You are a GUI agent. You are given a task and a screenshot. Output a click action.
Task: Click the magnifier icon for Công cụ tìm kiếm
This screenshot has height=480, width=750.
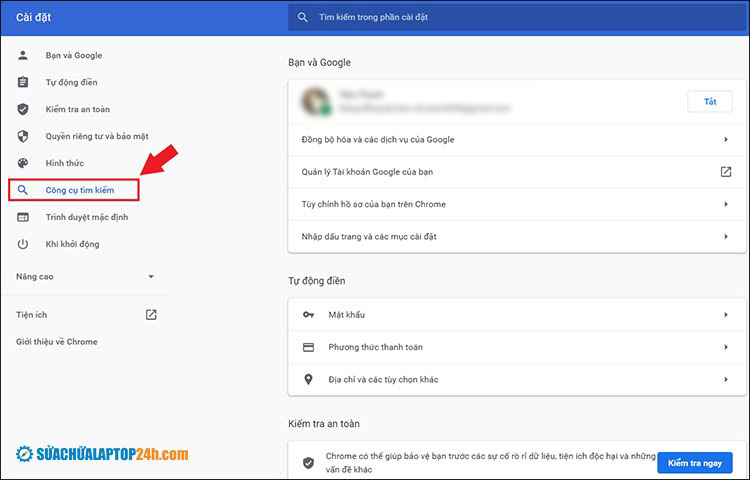(x=22, y=190)
